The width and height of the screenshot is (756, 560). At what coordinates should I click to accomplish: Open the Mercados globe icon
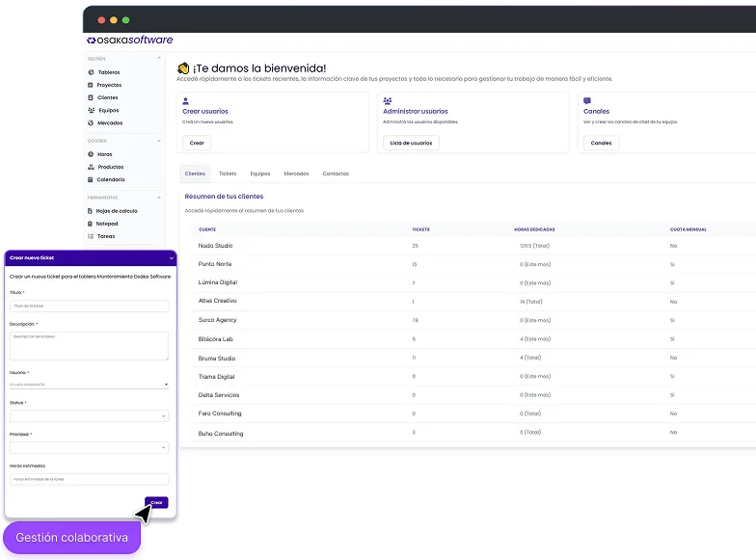[91, 123]
